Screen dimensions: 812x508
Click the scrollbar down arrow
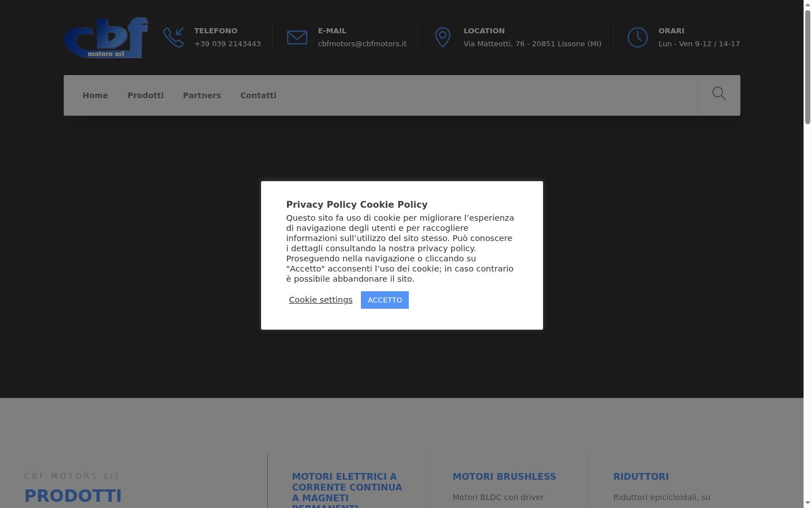point(807,503)
